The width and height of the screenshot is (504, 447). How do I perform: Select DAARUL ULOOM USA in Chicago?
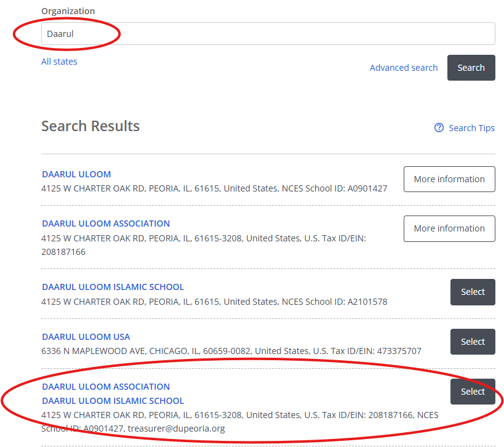[473, 342]
